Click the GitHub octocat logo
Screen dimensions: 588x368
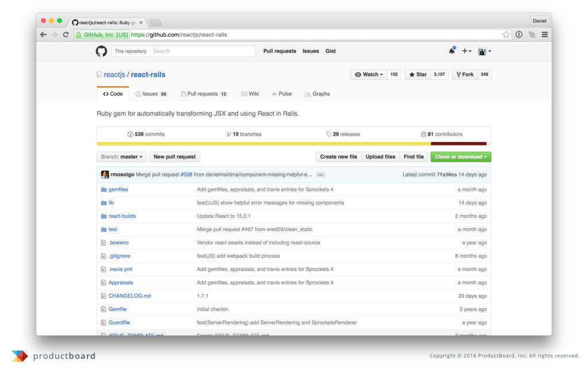101,51
